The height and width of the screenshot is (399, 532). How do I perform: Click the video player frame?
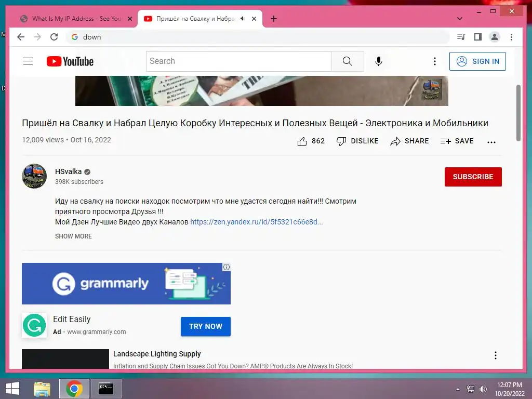point(262,91)
